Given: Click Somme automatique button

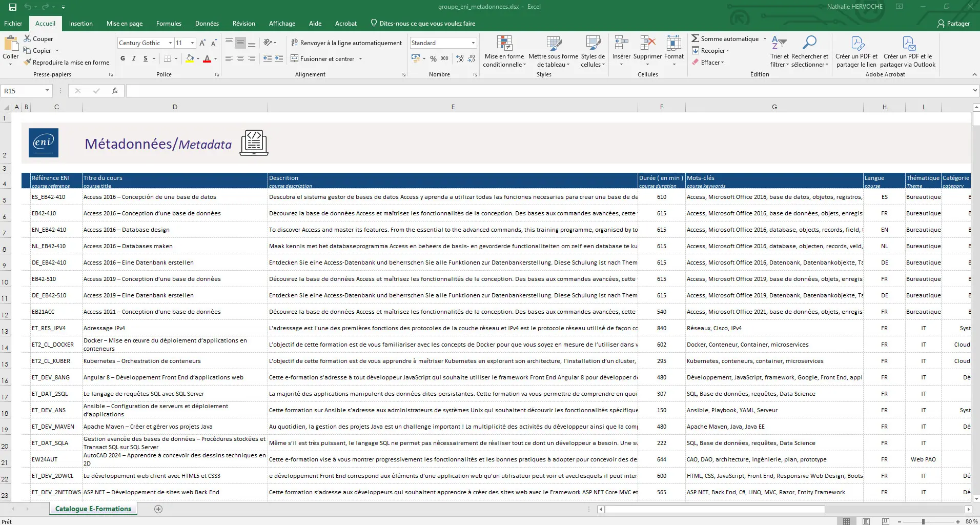Looking at the screenshot, I should (729, 39).
